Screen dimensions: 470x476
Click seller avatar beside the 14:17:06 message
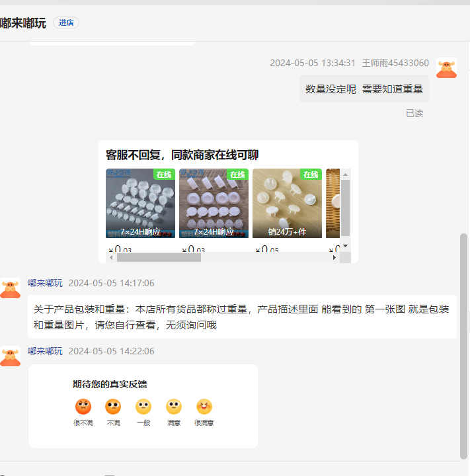coord(11,288)
